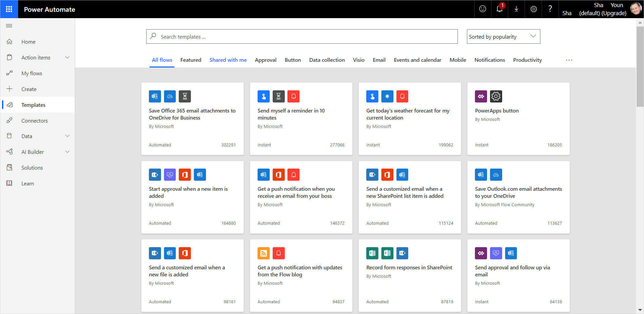Click the My flows icon in sidebar
Screen dimensions: 644x314
click(9, 73)
